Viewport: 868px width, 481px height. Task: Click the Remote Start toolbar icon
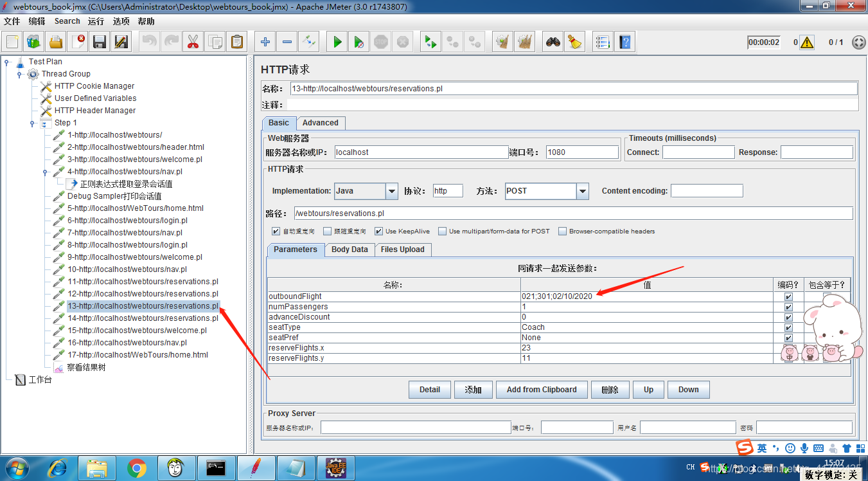430,42
